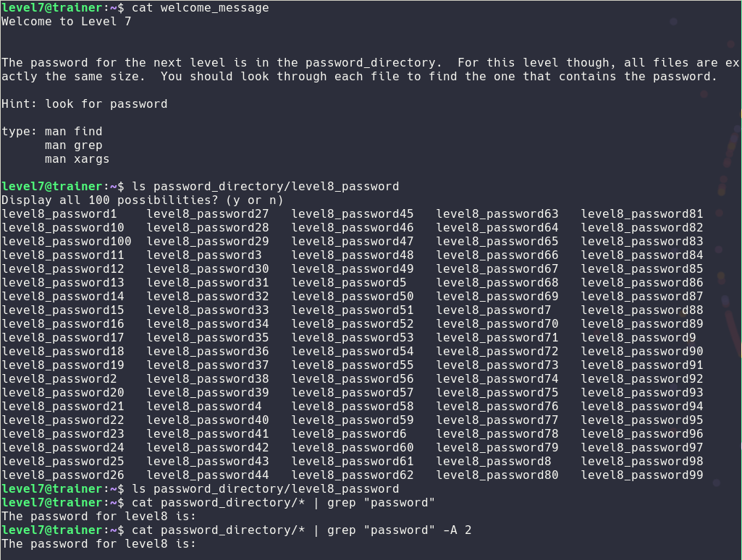The image size is (742, 560).
Task: Click the "man find" hint text
Action: coord(73,132)
